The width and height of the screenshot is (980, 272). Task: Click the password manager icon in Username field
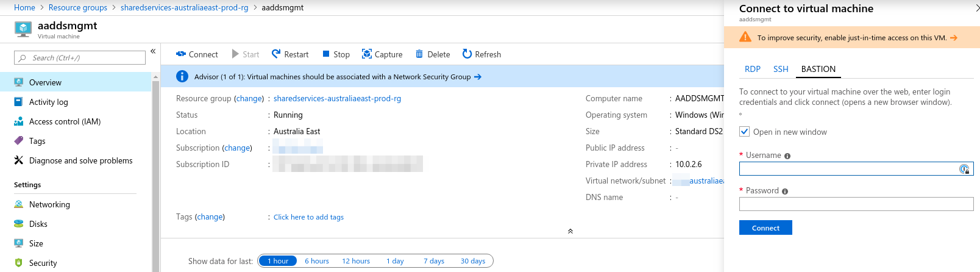pos(964,169)
